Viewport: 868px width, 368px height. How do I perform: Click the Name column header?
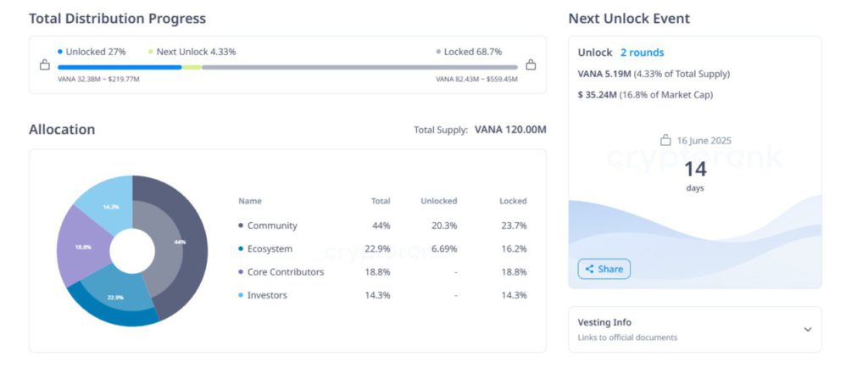click(250, 201)
